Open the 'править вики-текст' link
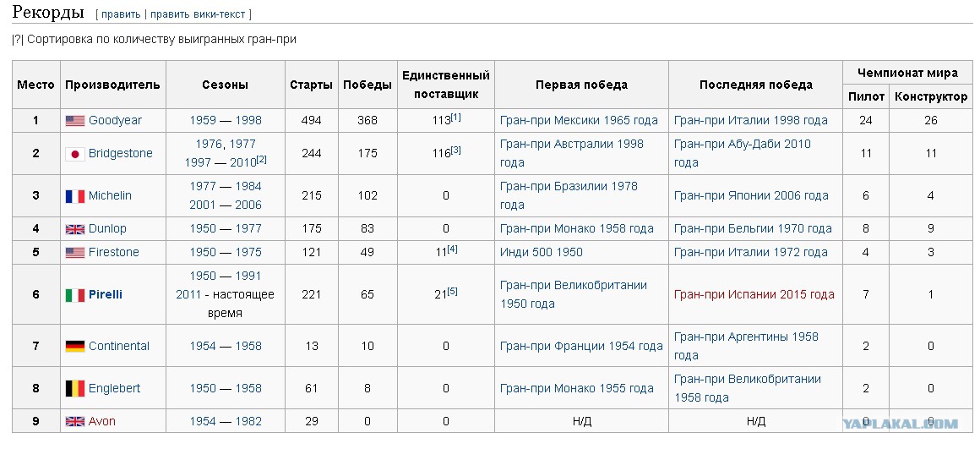Screen dimensions: 980x449 [x=199, y=14]
